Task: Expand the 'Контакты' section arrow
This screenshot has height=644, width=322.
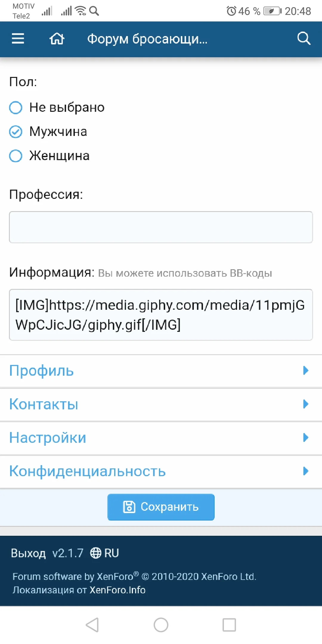Action: coord(305,404)
